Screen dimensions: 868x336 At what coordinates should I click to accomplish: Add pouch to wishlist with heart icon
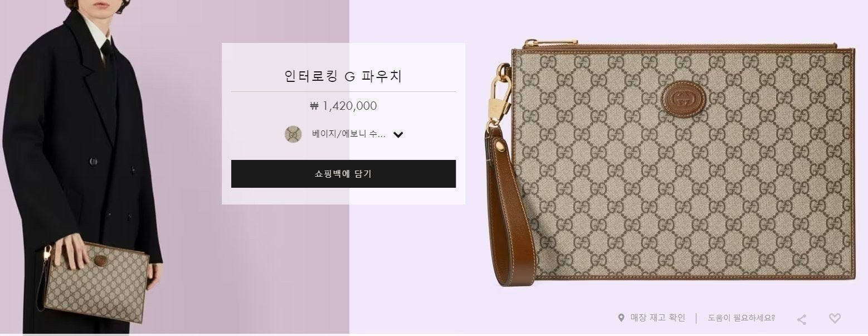pos(834,318)
